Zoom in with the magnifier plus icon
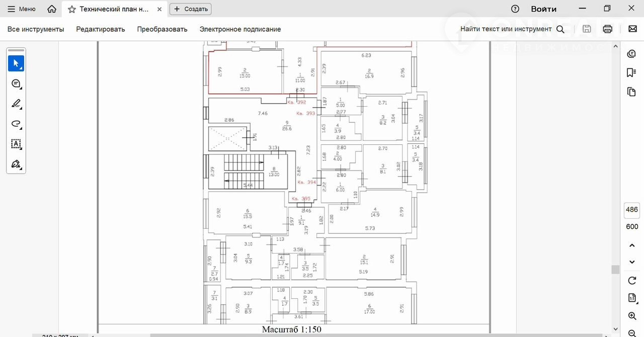The width and height of the screenshot is (644, 337). 632,316
